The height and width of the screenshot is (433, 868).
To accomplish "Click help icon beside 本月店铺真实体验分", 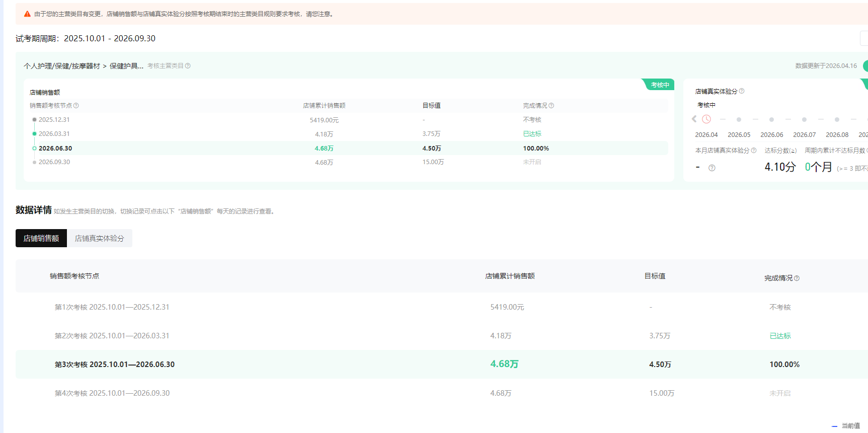I will click(x=753, y=151).
